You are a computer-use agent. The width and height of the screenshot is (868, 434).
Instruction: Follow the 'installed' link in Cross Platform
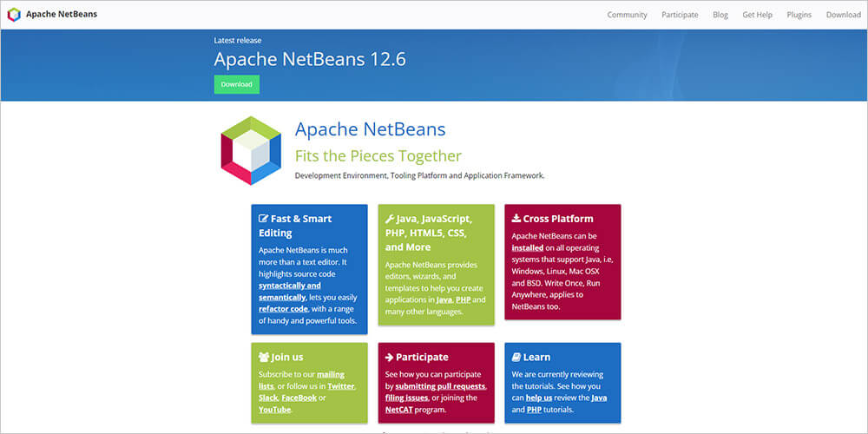[528, 248]
